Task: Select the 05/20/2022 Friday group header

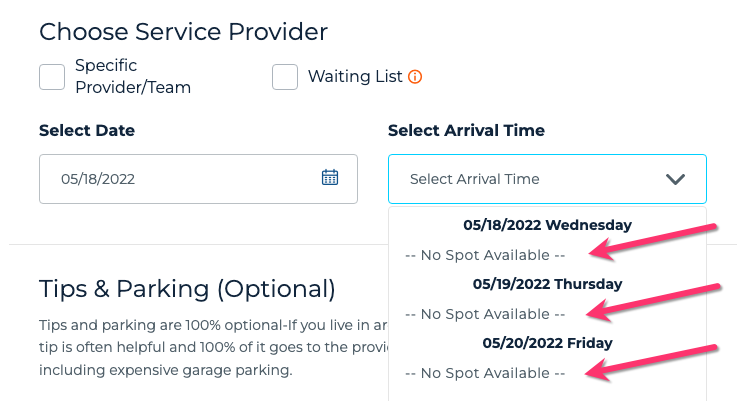Action: (x=547, y=343)
